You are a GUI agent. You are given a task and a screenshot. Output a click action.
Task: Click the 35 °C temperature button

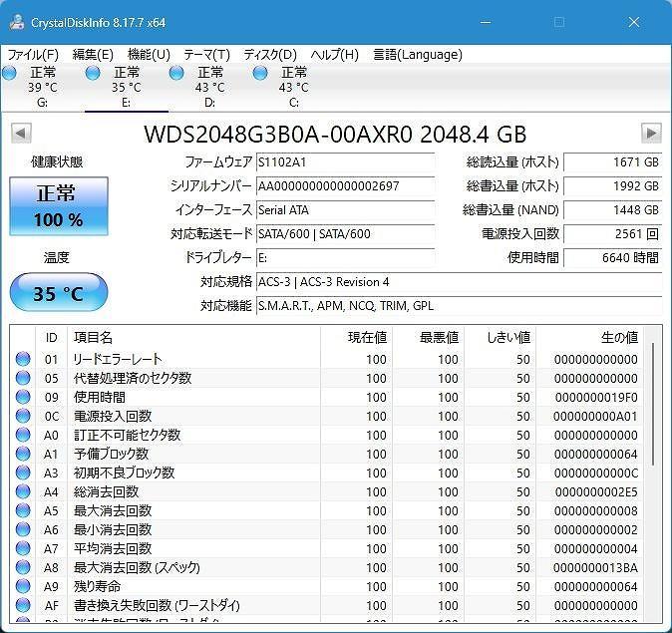pyautogui.click(x=59, y=292)
